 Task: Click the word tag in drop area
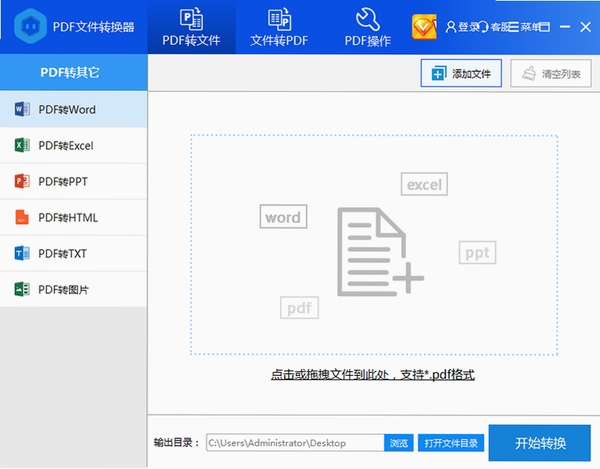pos(283,217)
